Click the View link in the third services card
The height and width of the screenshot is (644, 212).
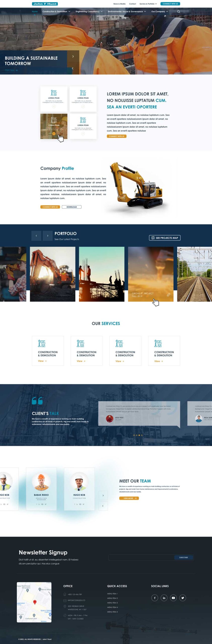(x=120, y=361)
